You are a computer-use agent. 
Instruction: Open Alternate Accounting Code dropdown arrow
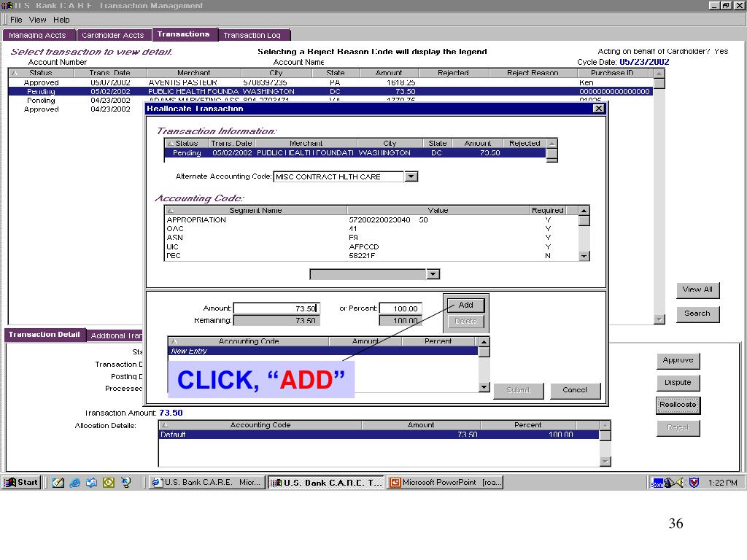[411, 176]
